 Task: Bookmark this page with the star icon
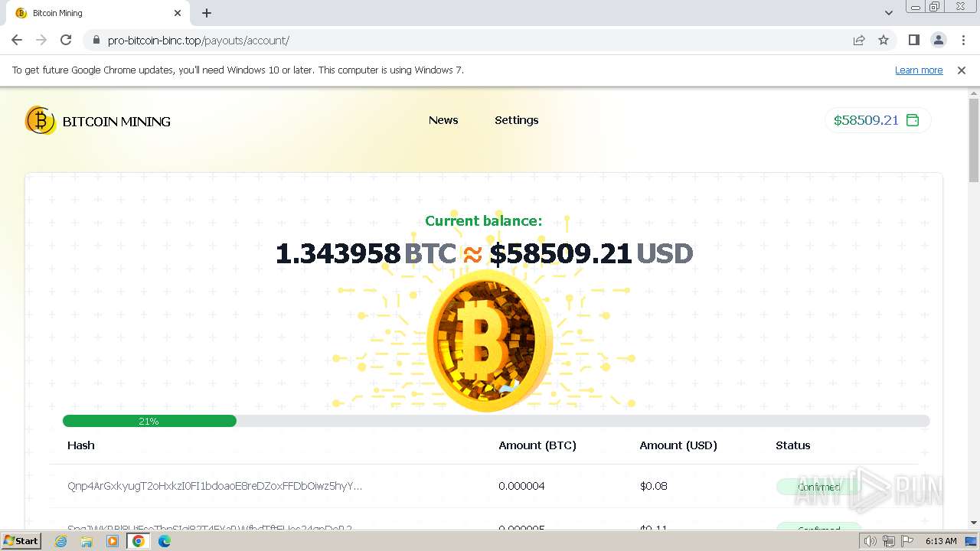884,40
